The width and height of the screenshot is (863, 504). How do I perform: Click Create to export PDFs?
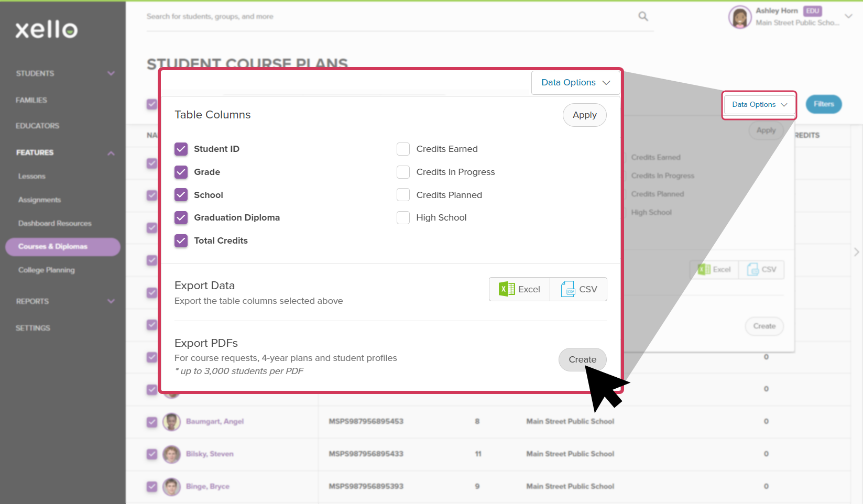583,359
